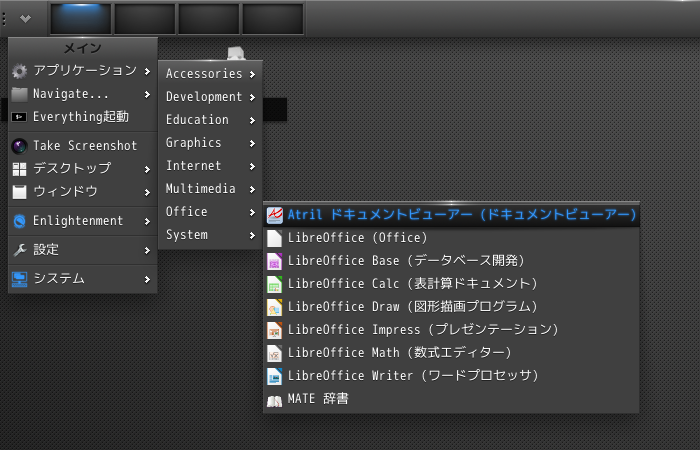Viewport: 700px width, 450px height.
Task: Launch LibreOffice Base (データベース開発)
Action: point(451,261)
